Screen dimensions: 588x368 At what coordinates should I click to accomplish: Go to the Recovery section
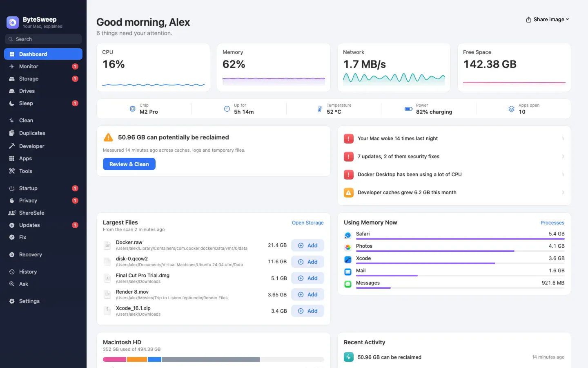(x=43, y=254)
